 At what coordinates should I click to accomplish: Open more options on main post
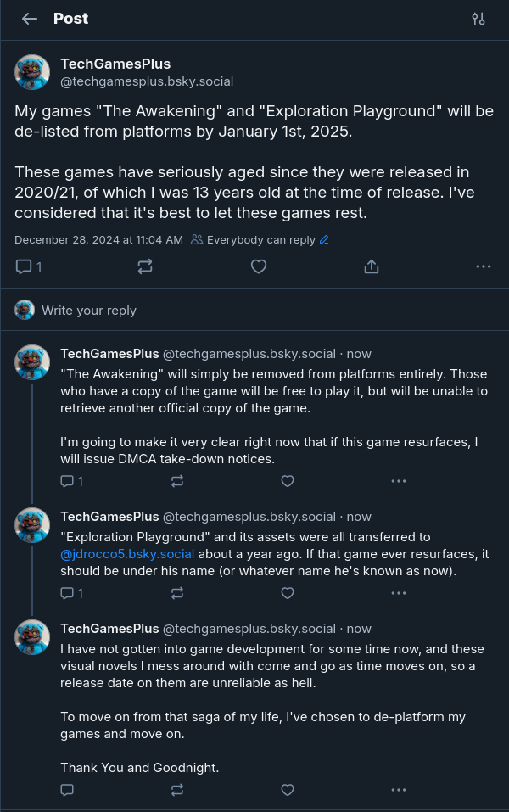point(484,266)
